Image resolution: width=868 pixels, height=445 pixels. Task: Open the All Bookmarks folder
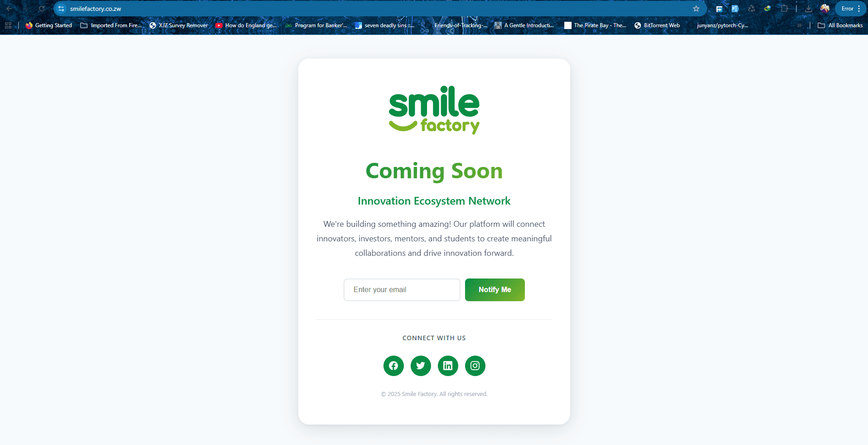pyautogui.click(x=840, y=25)
